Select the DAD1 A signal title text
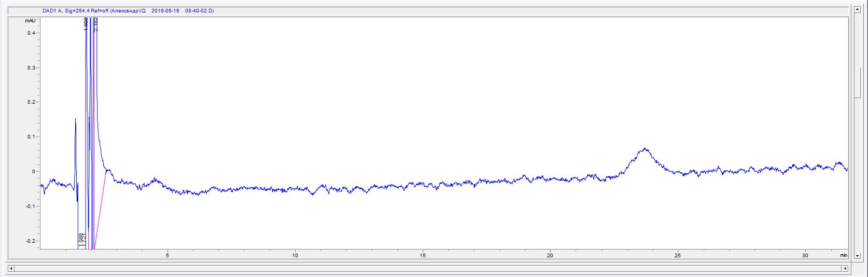Viewport: 868px width, 277px height. (128, 10)
